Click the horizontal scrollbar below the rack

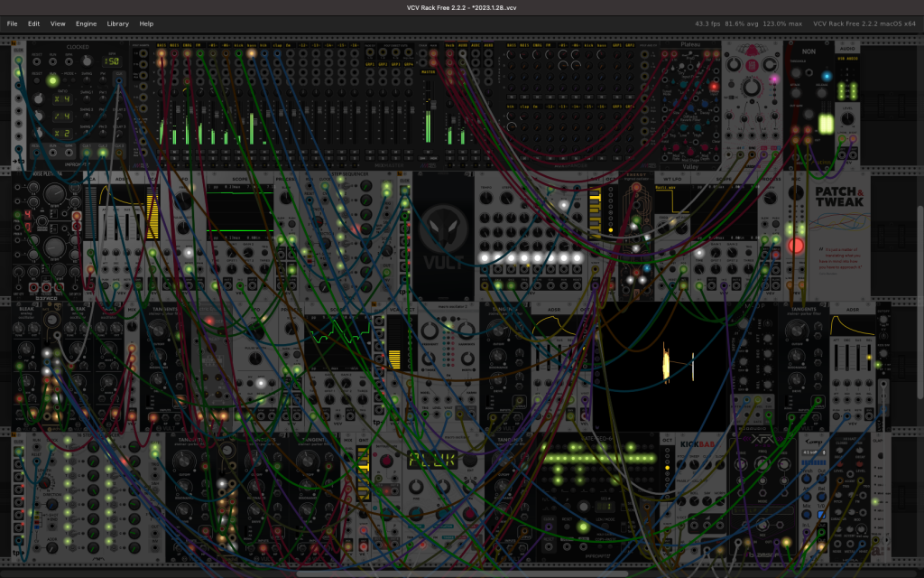click(x=463, y=573)
